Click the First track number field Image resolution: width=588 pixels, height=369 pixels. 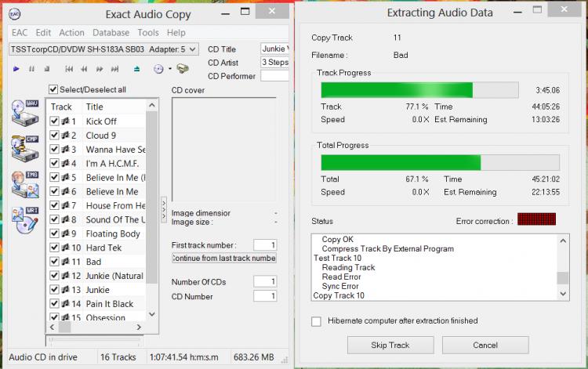265,245
